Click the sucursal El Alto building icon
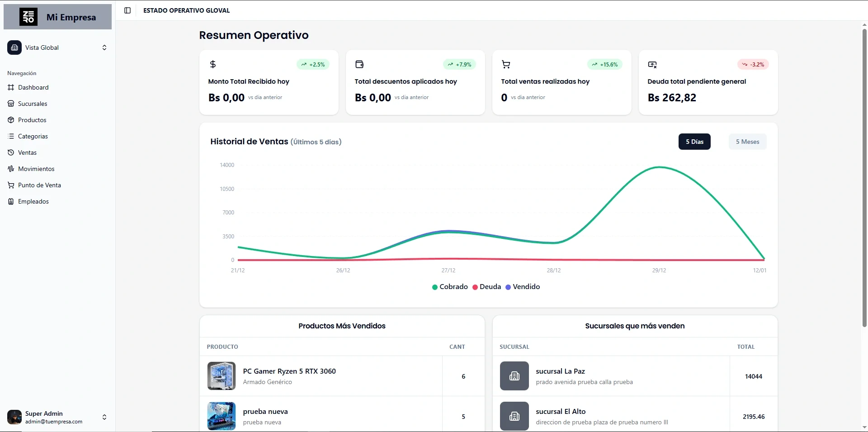 coord(514,416)
